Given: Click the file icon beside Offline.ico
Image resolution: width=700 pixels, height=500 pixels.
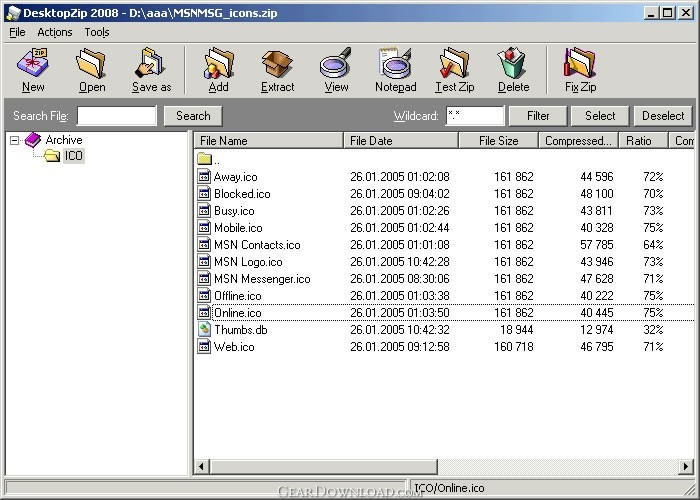Looking at the screenshot, I should click(204, 295).
